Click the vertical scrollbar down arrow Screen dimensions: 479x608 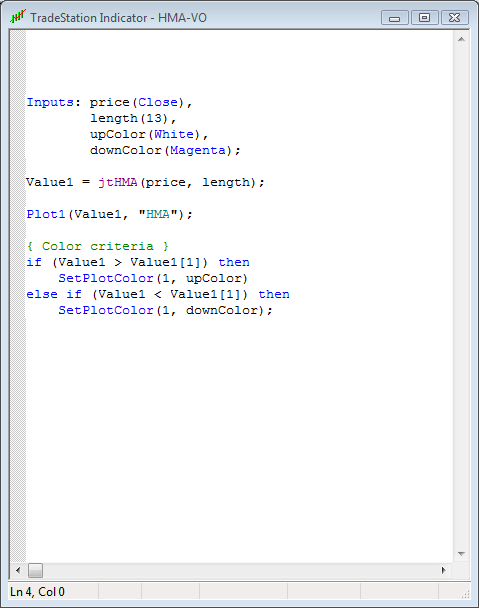461,554
